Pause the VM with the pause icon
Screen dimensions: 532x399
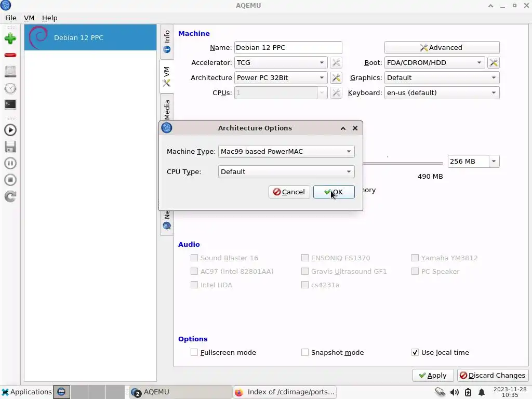pyautogui.click(x=10, y=163)
